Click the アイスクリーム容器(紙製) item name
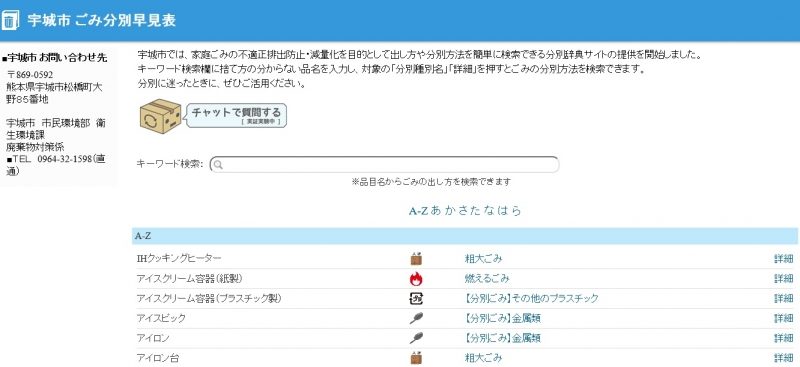The height and width of the screenshot is (367, 800). (189, 279)
